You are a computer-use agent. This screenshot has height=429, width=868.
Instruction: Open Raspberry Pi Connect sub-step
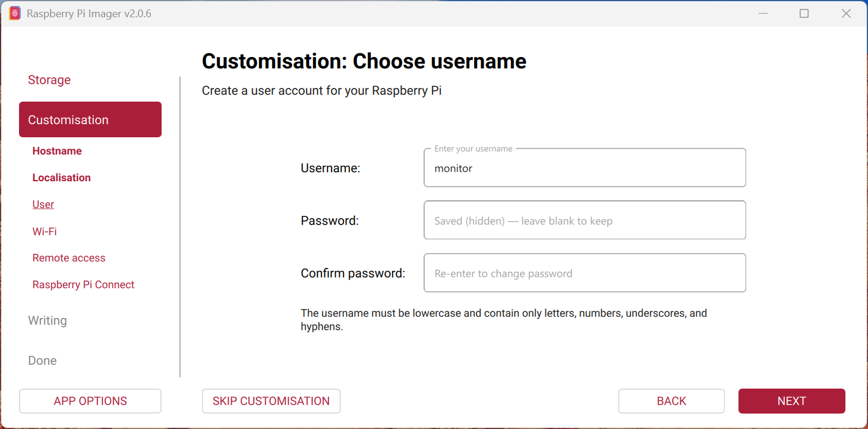[84, 285]
